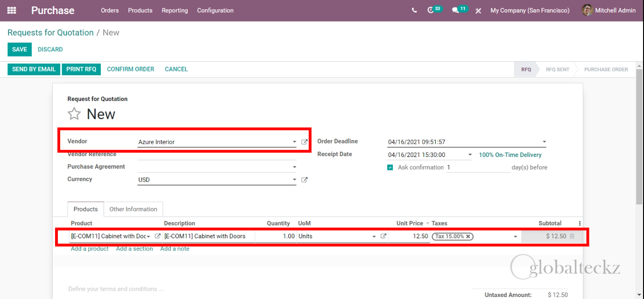The height and width of the screenshot is (299, 644).
Task: Confirm the order
Action: coord(131,69)
